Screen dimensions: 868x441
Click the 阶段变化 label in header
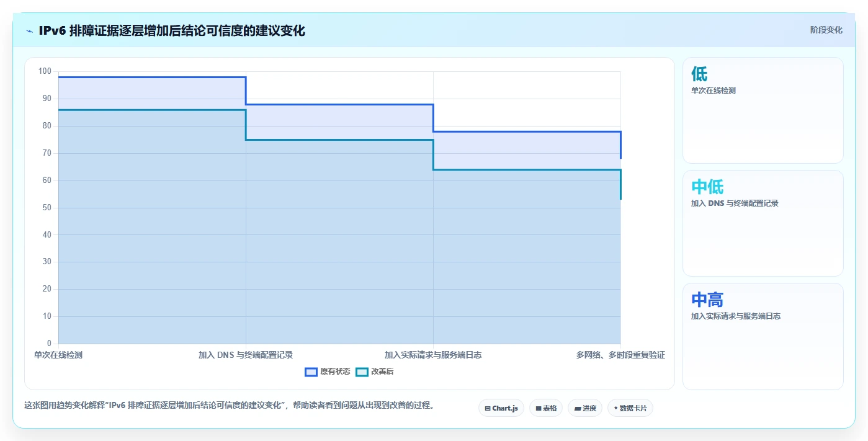826,30
